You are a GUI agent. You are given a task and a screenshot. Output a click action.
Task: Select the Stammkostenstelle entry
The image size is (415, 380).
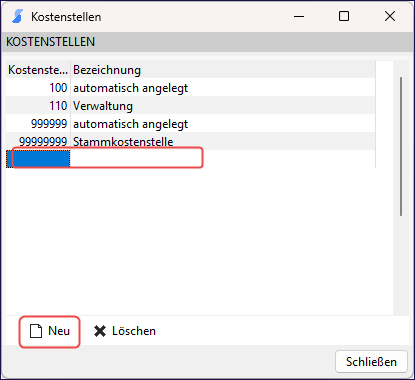point(123,142)
